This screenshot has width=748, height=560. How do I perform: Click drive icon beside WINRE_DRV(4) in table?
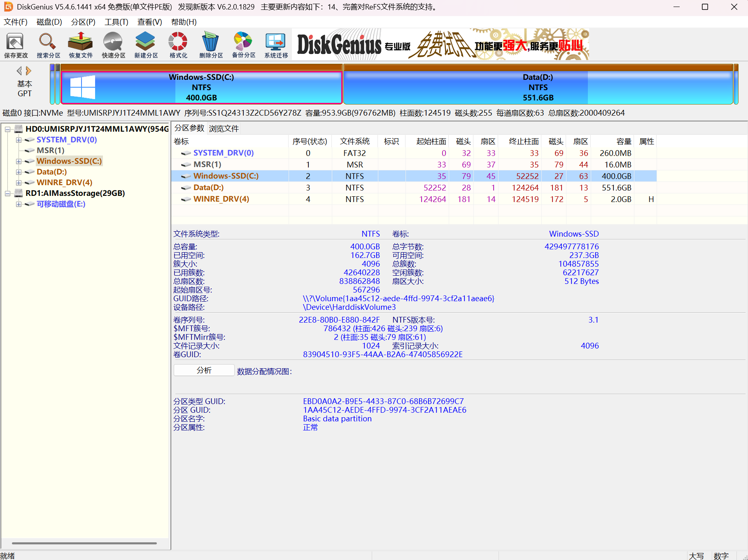tap(186, 199)
